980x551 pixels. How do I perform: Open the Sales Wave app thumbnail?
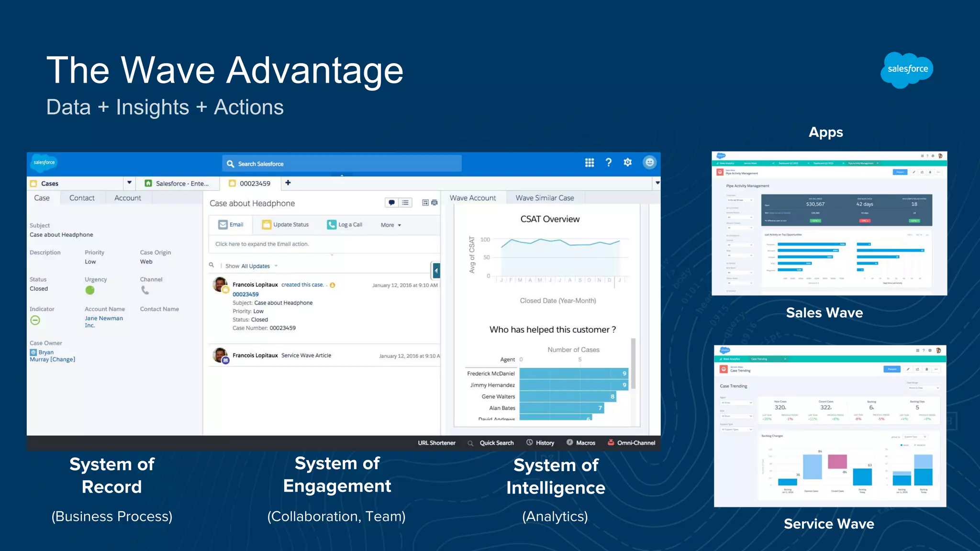[x=829, y=223]
